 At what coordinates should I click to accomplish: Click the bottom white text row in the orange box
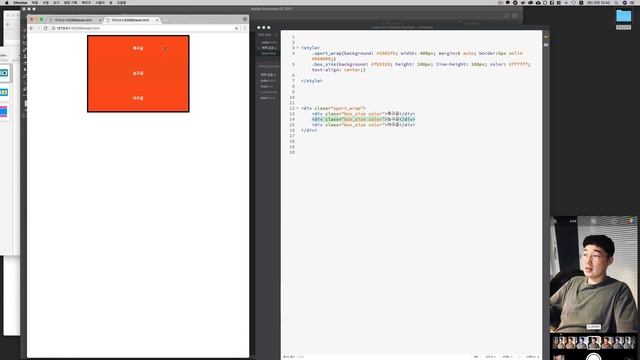coord(138,98)
